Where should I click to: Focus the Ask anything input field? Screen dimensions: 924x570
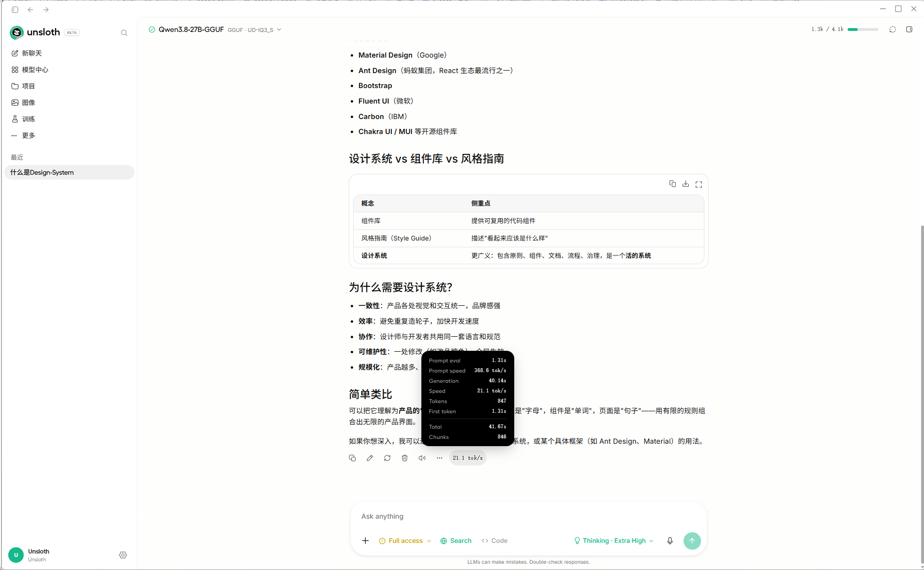(x=528, y=516)
